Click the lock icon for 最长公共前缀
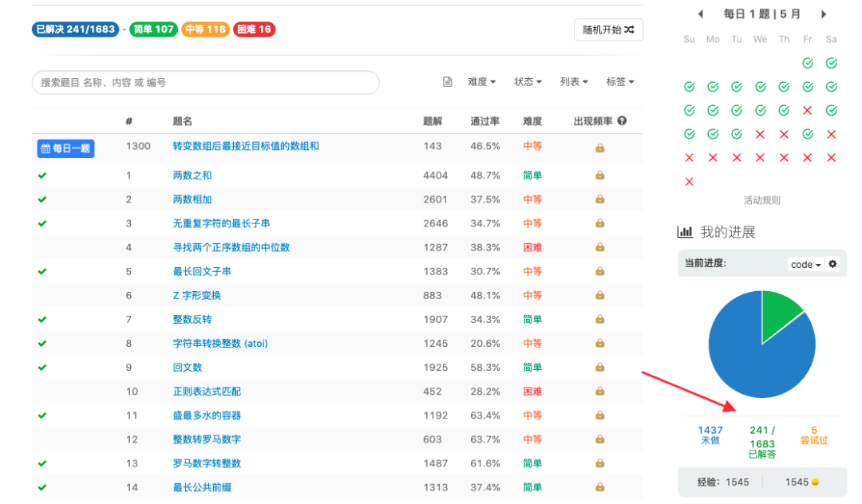The height and width of the screenshot is (504, 862). (599, 487)
